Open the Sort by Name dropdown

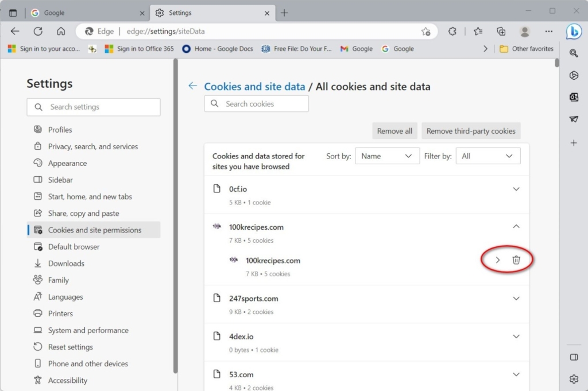coord(387,156)
